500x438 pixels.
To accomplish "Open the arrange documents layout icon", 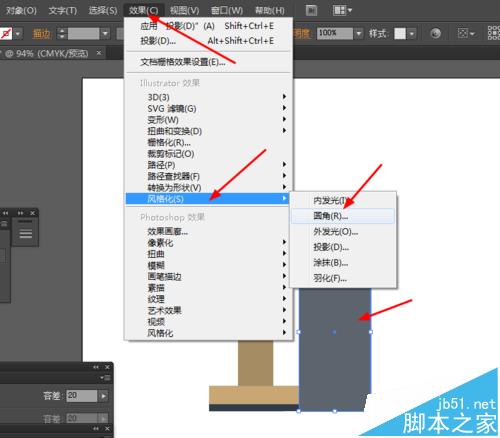I will 342,10.
